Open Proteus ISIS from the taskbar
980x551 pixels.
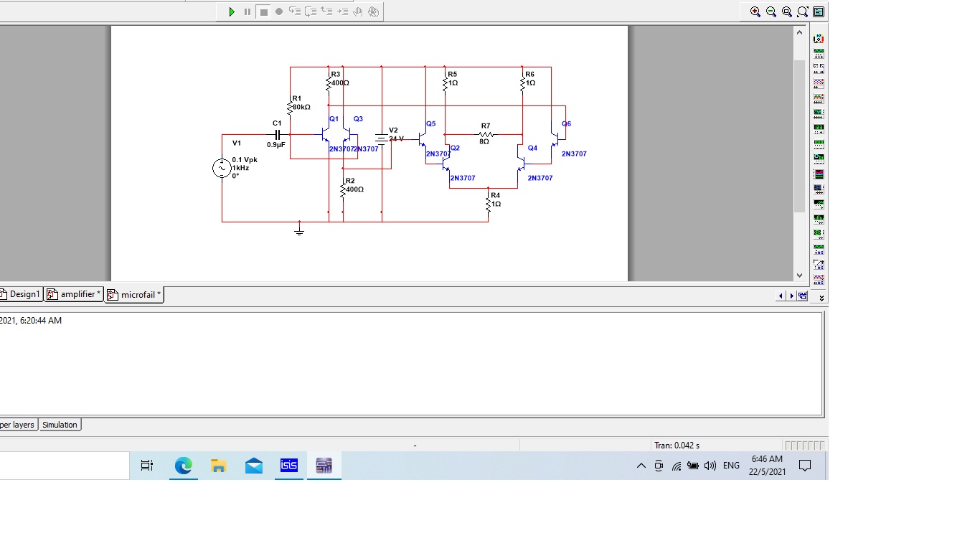[289, 466]
